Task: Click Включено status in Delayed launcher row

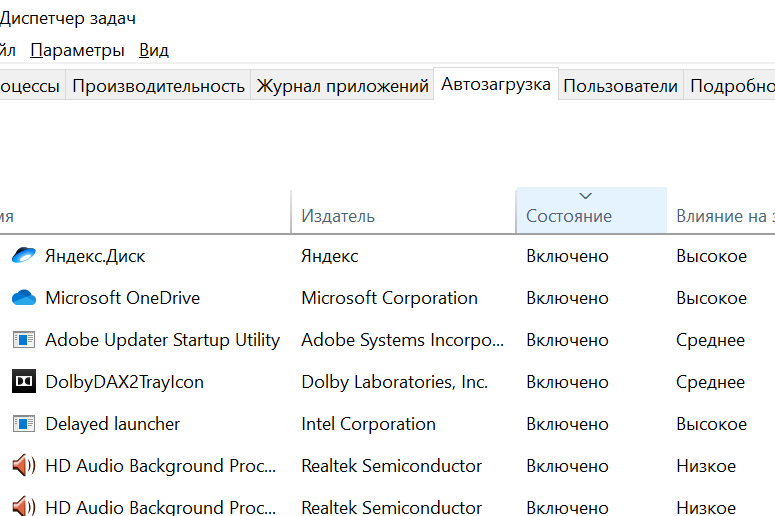Action: (x=567, y=424)
